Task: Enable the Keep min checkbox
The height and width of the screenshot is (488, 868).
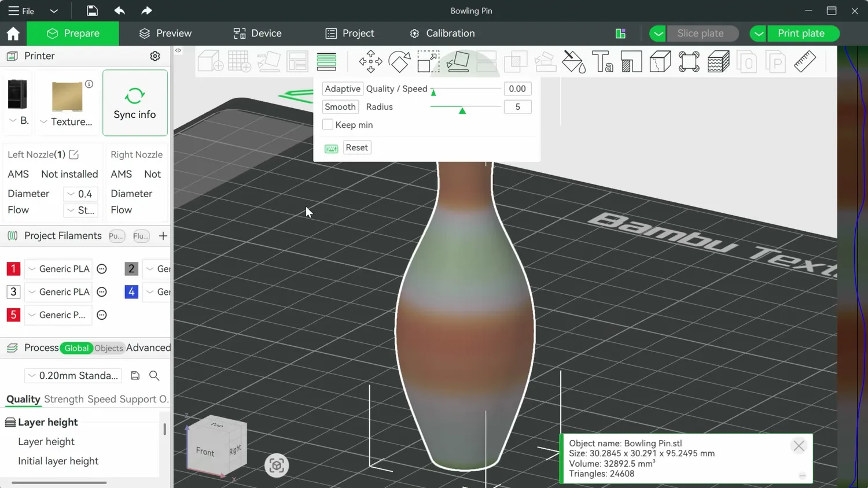Action: 328,124
